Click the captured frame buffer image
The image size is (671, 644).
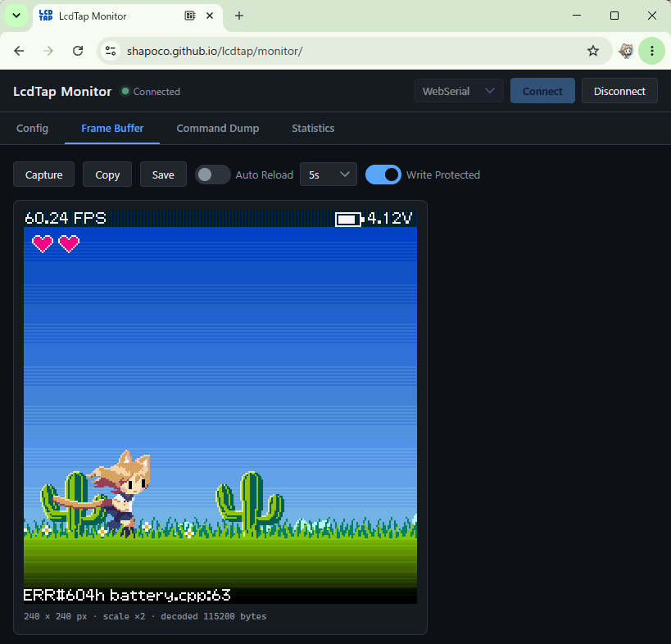(220, 406)
